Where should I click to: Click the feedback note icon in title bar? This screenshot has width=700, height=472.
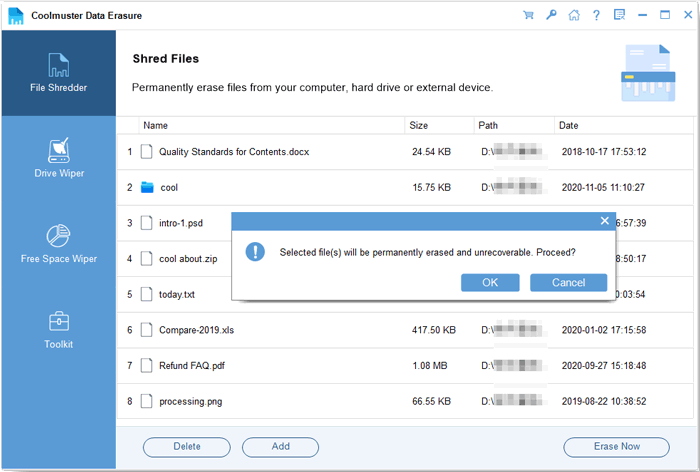619,15
